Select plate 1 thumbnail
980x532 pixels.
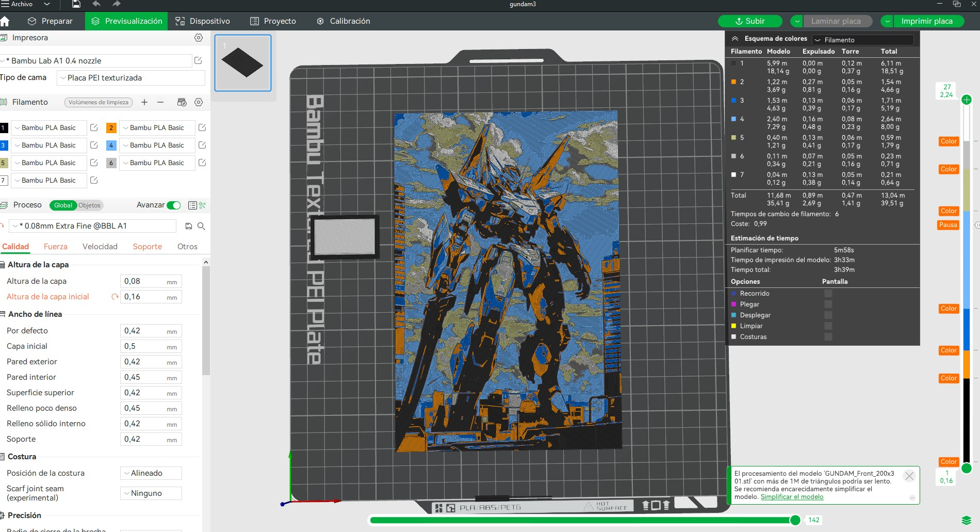tap(243, 63)
